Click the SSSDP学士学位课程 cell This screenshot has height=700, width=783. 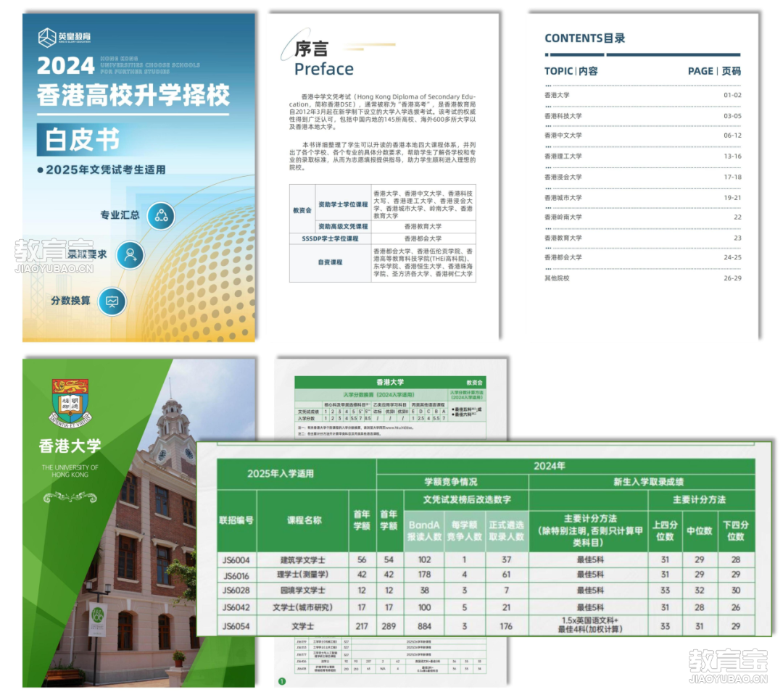(x=330, y=238)
